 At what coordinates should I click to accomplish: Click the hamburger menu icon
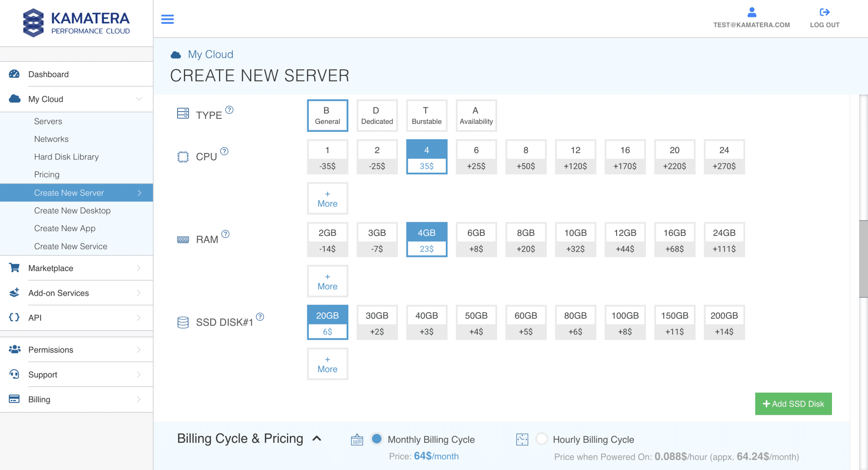click(167, 19)
